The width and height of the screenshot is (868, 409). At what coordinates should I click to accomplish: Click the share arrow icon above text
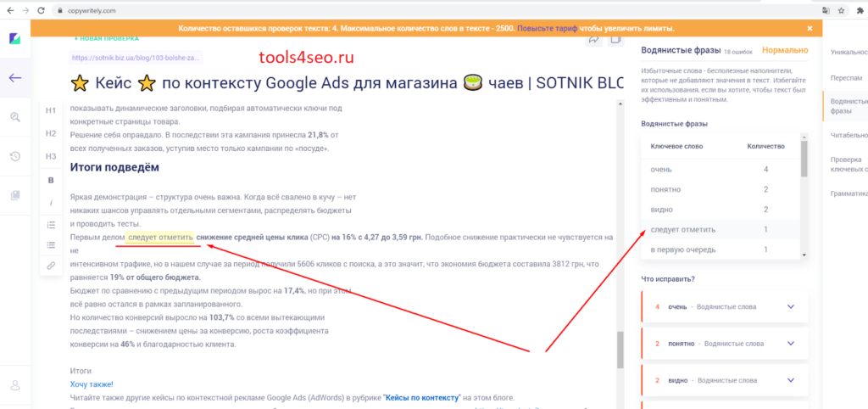pyautogui.click(x=594, y=39)
